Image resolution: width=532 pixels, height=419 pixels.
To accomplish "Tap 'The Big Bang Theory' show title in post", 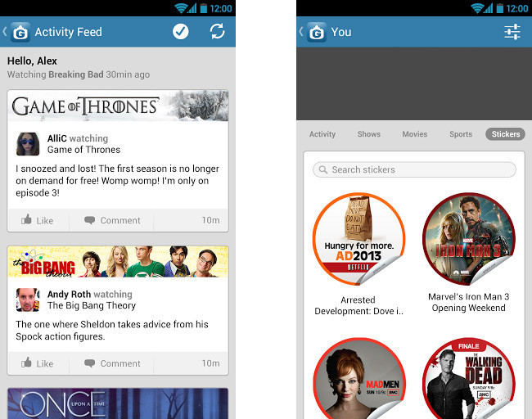I will [x=92, y=305].
